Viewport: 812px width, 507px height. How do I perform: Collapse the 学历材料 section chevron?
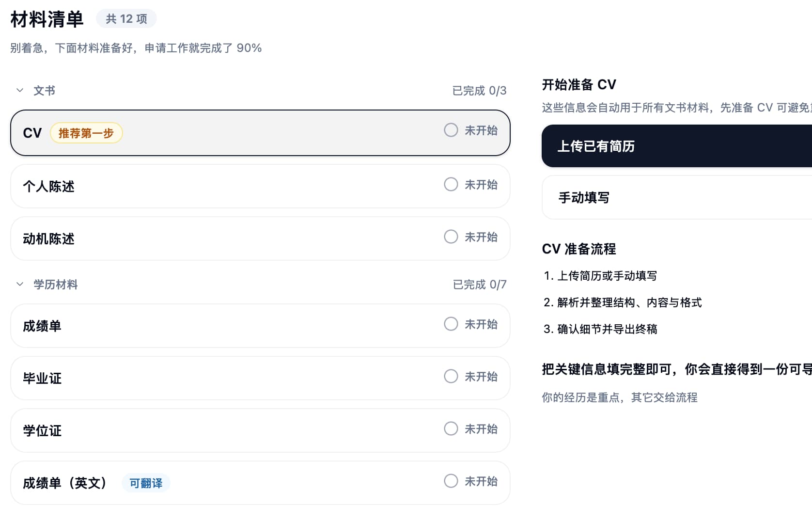coord(20,284)
